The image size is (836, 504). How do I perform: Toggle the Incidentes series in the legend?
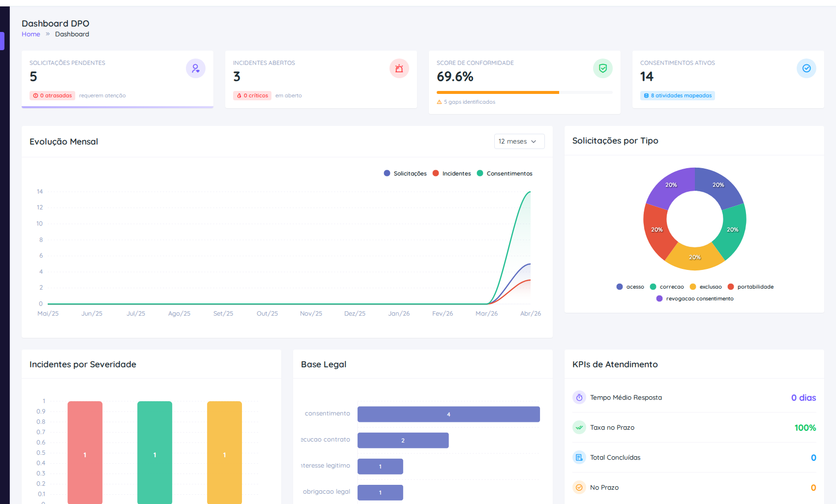click(451, 173)
